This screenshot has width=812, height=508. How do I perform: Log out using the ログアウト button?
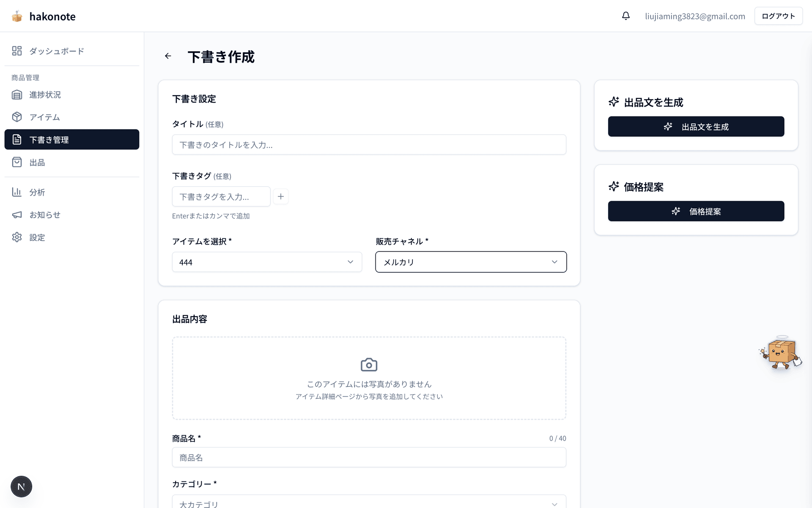(x=778, y=16)
